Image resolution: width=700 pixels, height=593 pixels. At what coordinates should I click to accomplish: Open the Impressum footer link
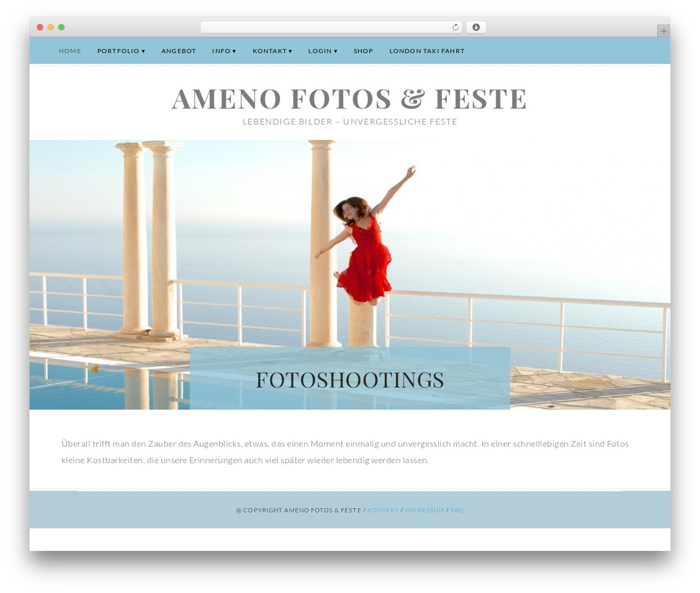pos(424,510)
